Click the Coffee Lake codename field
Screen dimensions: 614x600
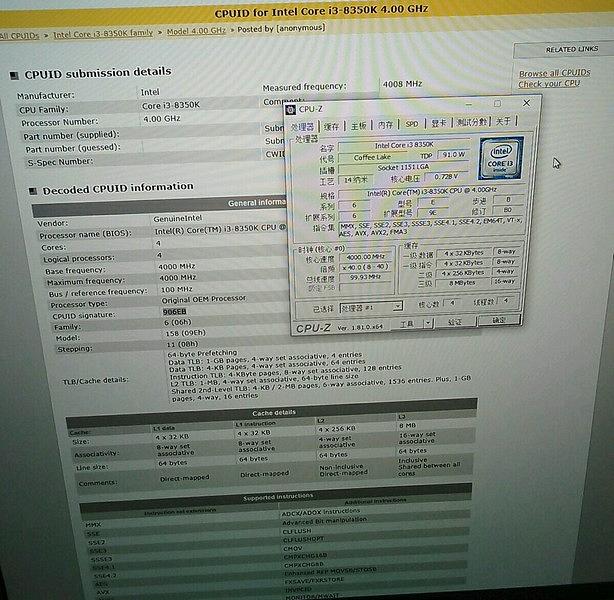(x=372, y=157)
